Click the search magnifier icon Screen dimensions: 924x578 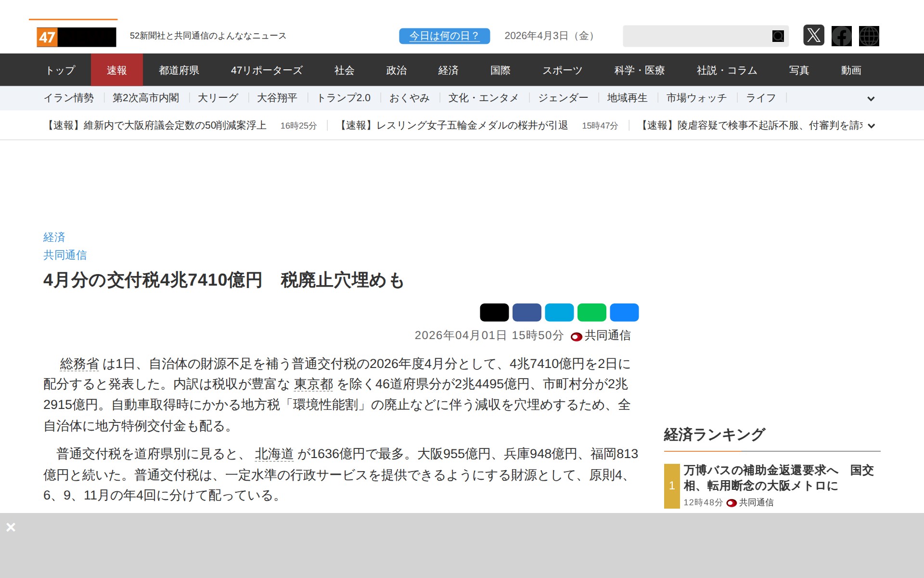pyautogui.click(x=778, y=36)
